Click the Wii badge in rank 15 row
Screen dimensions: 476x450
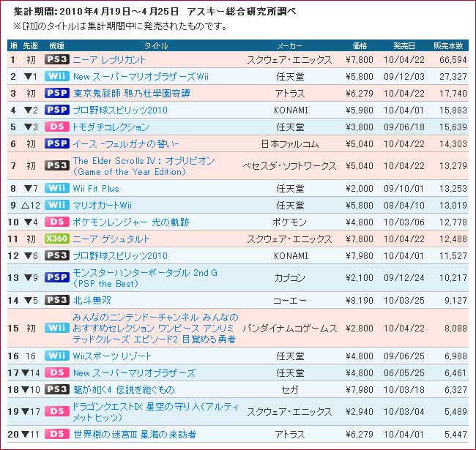pyautogui.click(x=57, y=328)
